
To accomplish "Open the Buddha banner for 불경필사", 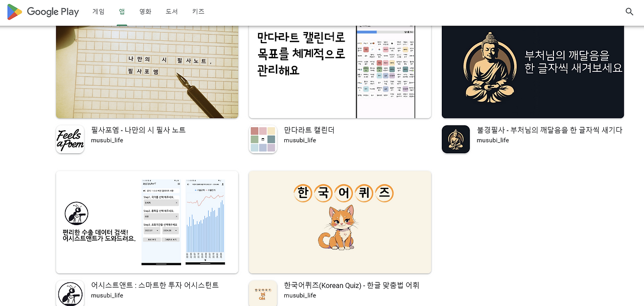I will [533, 72].
